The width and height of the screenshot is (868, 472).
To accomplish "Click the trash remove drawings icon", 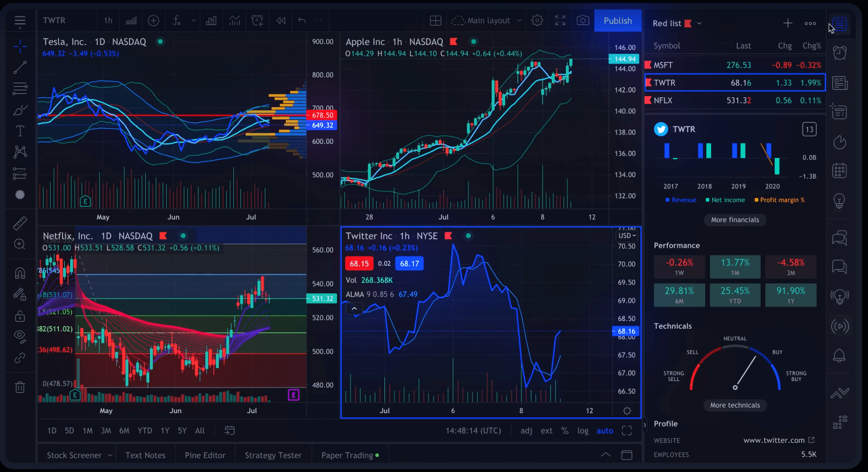I will [x=20, y=387].
